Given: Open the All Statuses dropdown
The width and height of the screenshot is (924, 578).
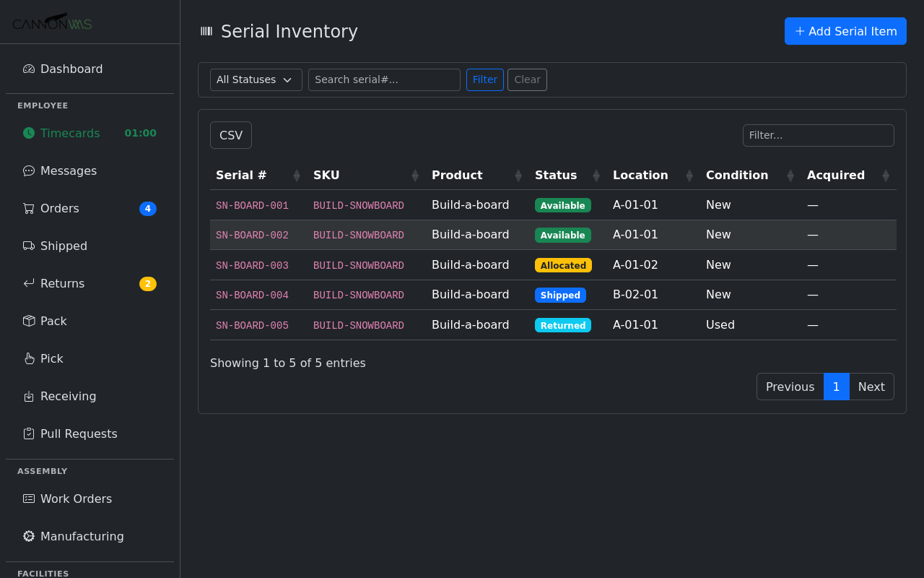Looking at the screenshot, I should 256,79.
